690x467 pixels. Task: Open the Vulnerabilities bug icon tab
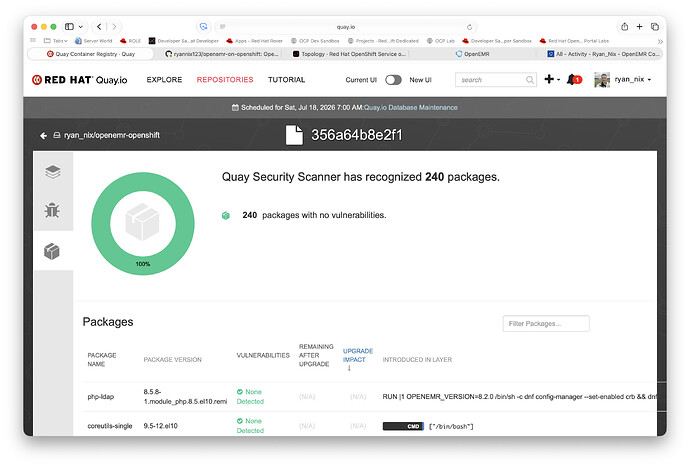point(52,210)
